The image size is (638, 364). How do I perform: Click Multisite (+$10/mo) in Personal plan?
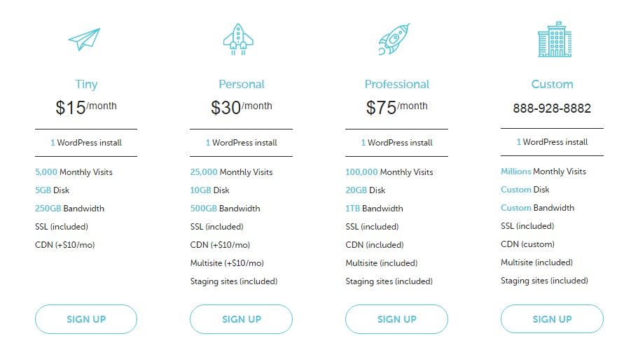pyautogui.click(x=227, y=263)
